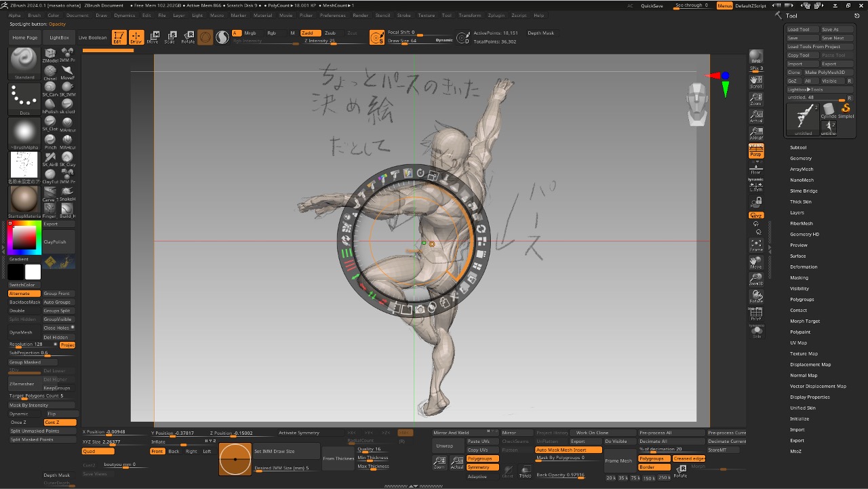This screenshot has width=868, height=489.
Task: Open the Zplugin menu
Action: pos(496,15)
